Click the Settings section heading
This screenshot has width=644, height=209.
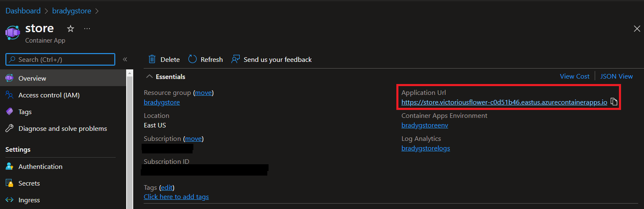18,149
